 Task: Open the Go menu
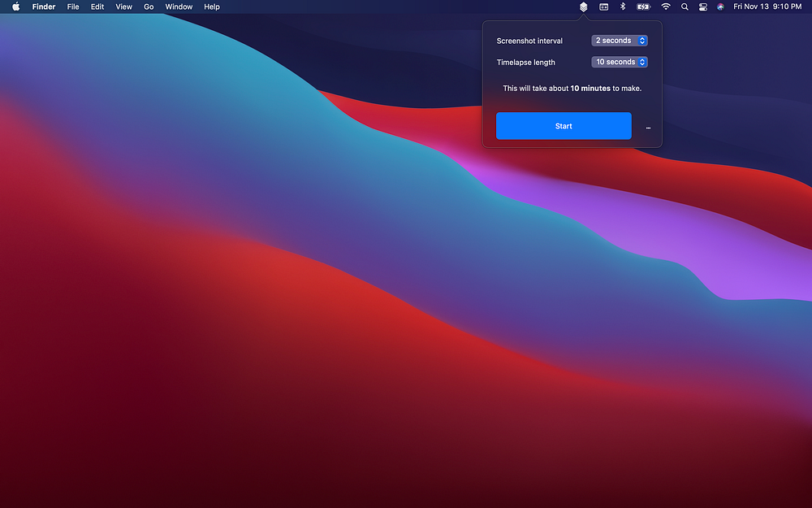(x=149, y=7)
